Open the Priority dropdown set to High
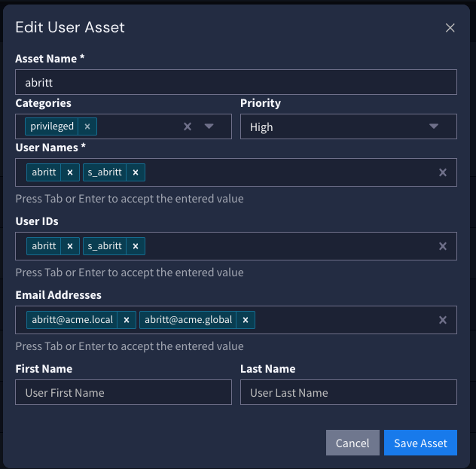The image size is (476, 469). click(349, 126)
